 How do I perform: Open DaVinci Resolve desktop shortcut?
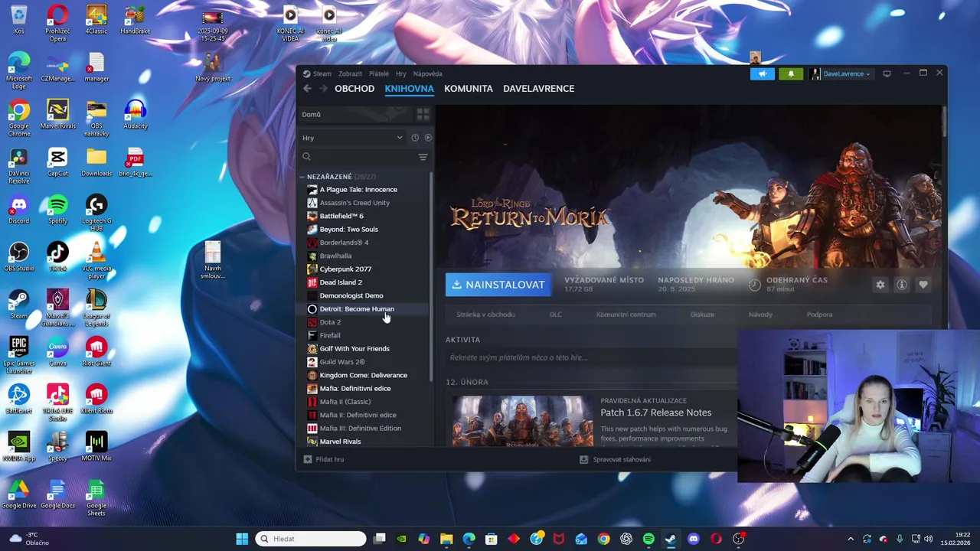pos(18,166)
